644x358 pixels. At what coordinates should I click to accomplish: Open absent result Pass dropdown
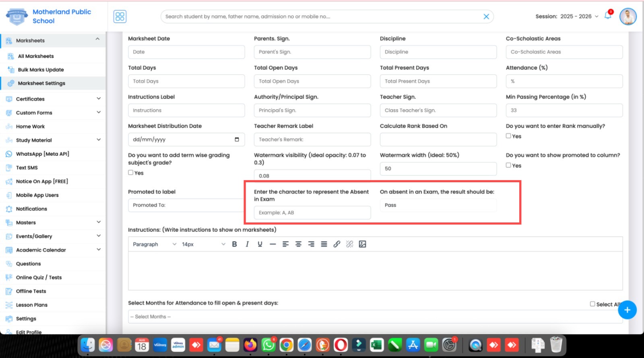[x=438, y=205]
